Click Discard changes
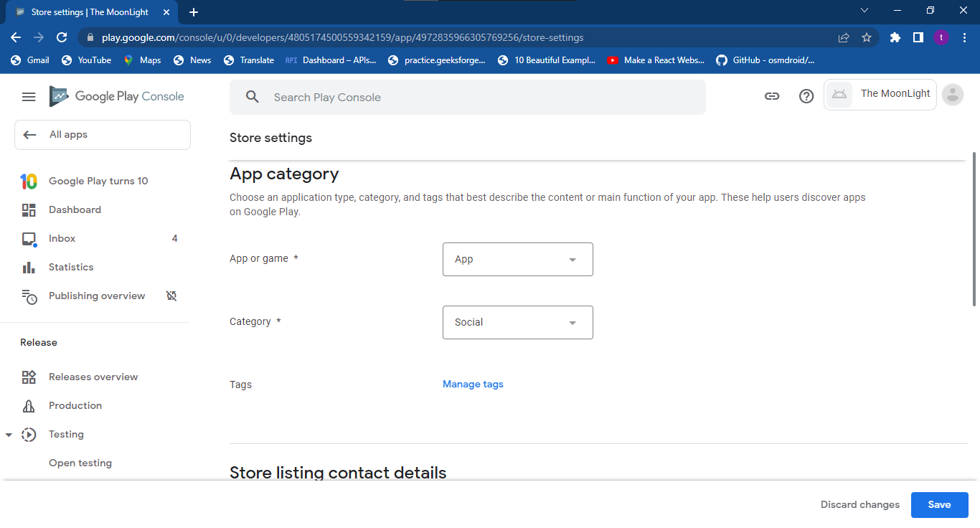Screen dimensions: 980x528 860,505
